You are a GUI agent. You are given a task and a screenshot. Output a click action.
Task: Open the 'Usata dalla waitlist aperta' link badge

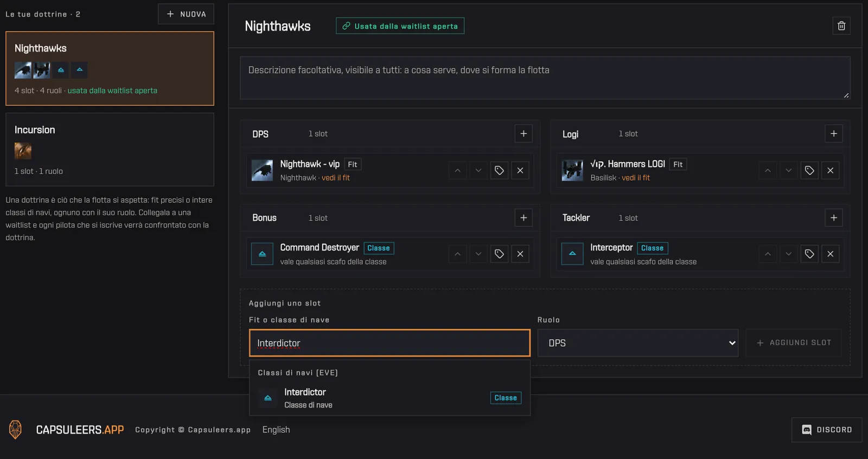[x=400, y=26]
